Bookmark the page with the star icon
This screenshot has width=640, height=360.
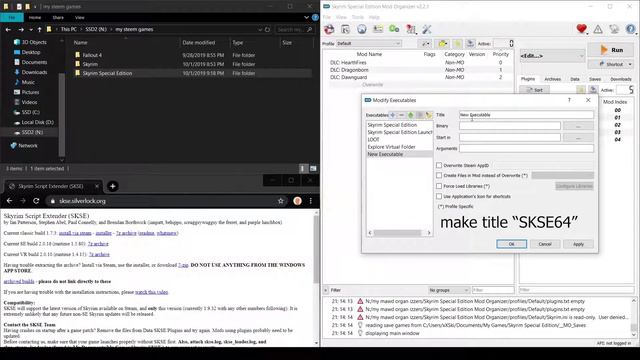tap(280, 201)
